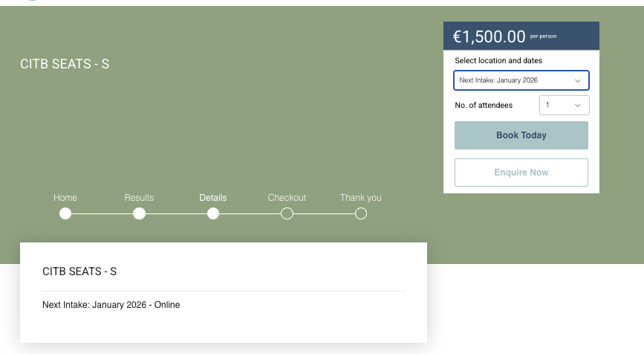Click the No. of attendees label
Screen dimensions: 644x354
(484, 106)
